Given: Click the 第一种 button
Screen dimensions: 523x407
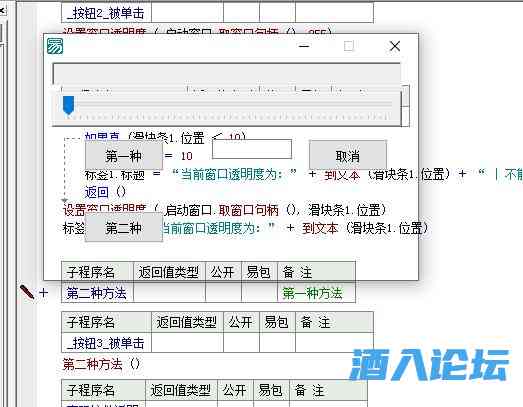Looking at the screenshot, I should (x=124, y=156).
